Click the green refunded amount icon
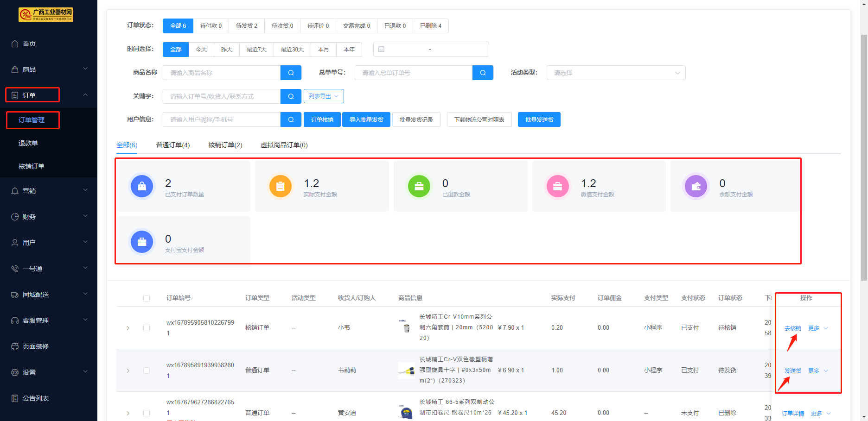 (x=419, y=187)
